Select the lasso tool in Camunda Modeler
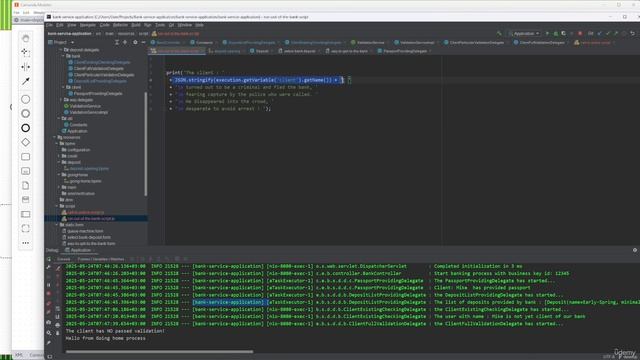Viewport: 640px width, 360px height. (x=25, y=53)
